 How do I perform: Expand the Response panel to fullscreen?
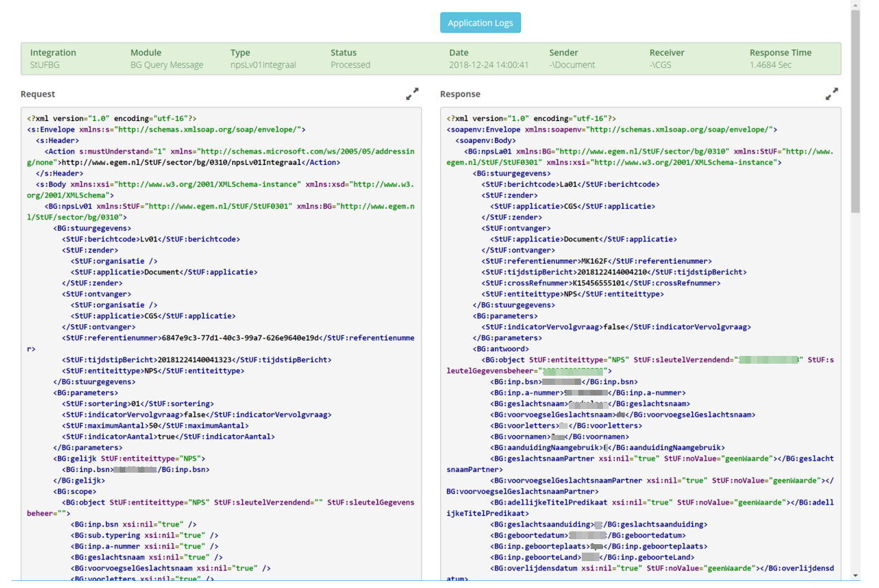(x=832, y=93)
